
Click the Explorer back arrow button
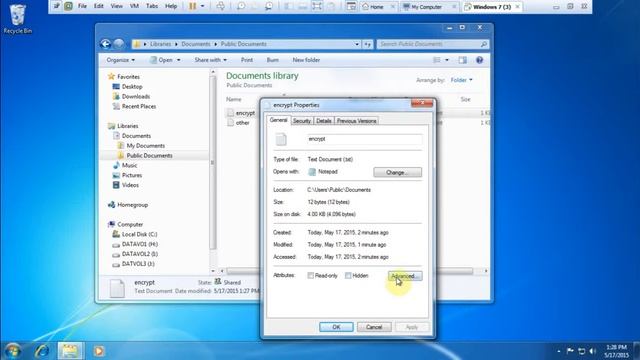(106, 44)
